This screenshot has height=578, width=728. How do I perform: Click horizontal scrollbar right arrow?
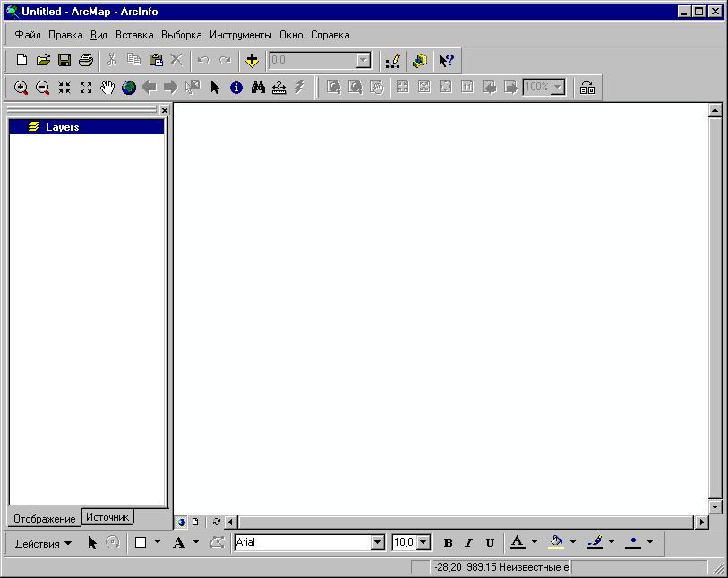coord(701,522)
